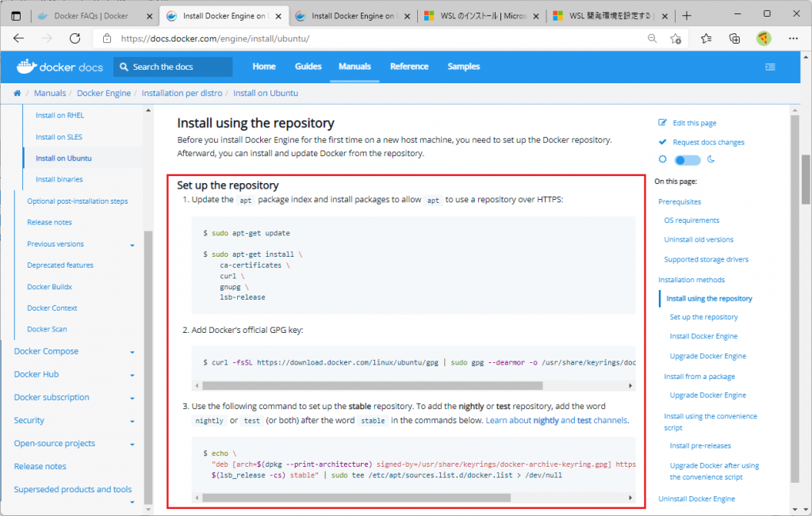Image resolution: width=812 pixels, height=516 pixels.
Task: Open the Reference section in docs header
Action: coord(409,67)
